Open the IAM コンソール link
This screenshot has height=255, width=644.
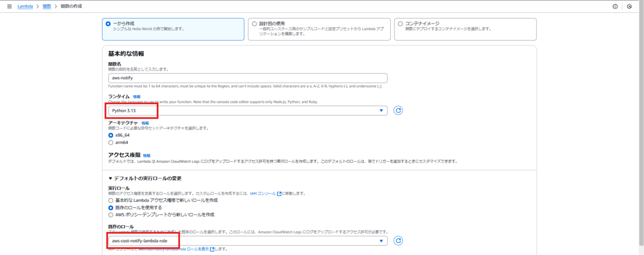(x=263, y=193)
